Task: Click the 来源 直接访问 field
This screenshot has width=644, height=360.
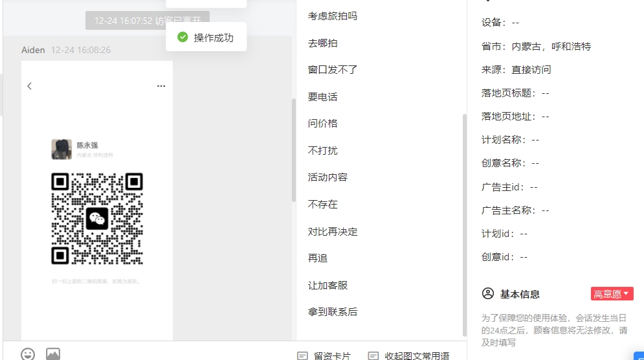Action: (516, 70)
